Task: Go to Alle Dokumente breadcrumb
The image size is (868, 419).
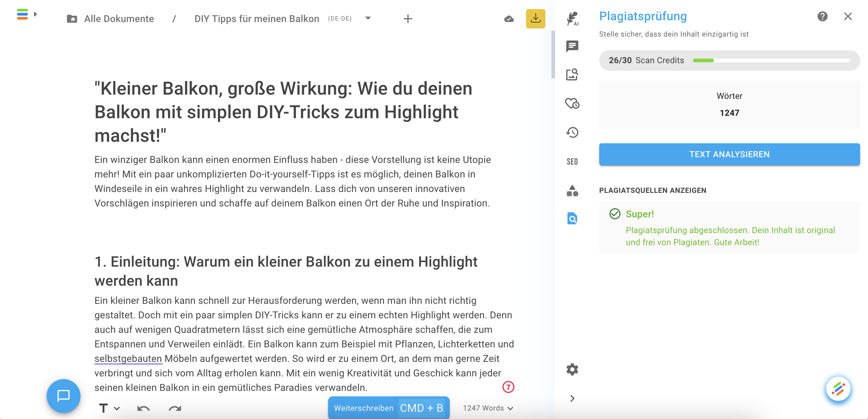Action: click(119, 19)
